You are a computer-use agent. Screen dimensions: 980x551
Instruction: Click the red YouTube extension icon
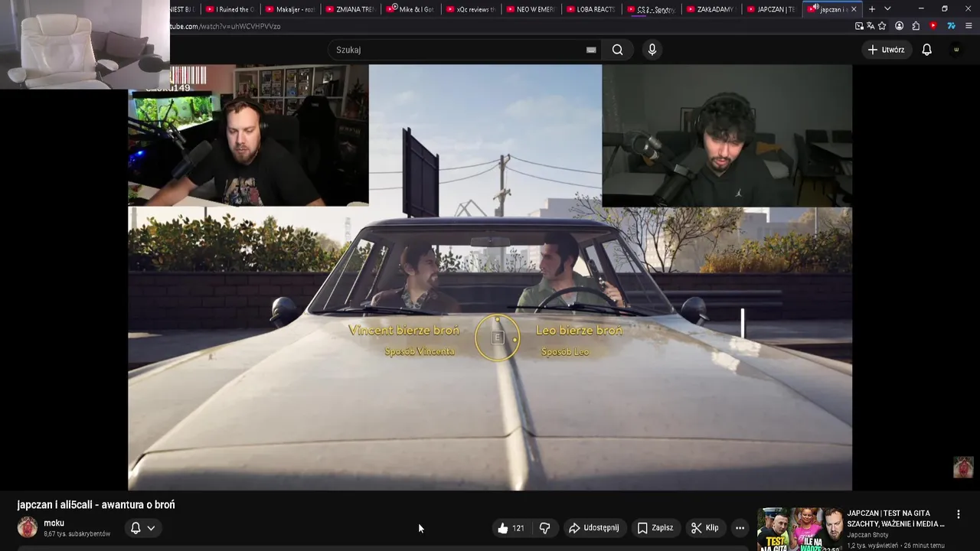point(933,26)
